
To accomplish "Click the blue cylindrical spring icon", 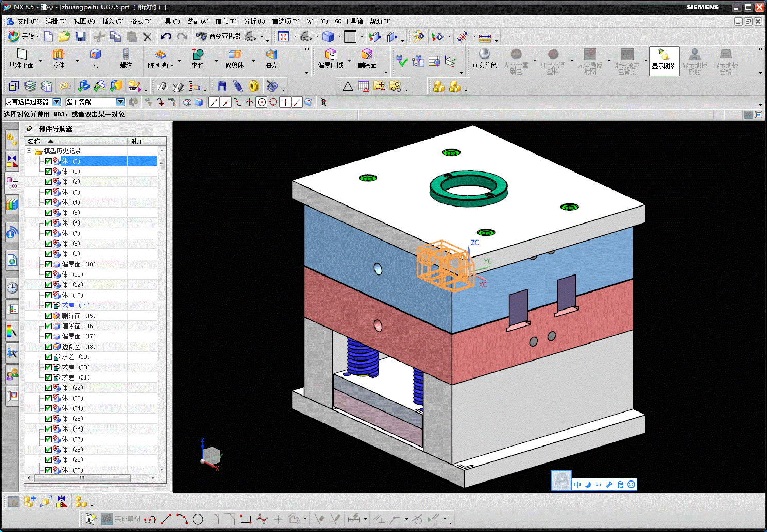I will (222, 86).
